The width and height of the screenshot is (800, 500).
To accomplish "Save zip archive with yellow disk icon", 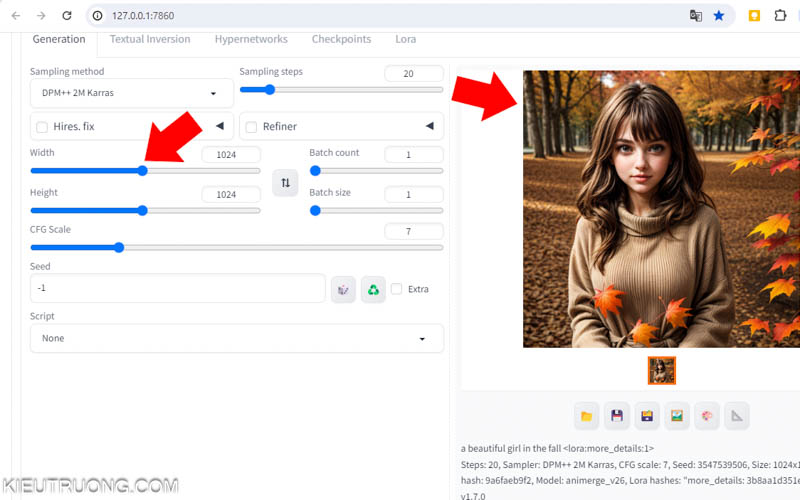I will (647, 416).
